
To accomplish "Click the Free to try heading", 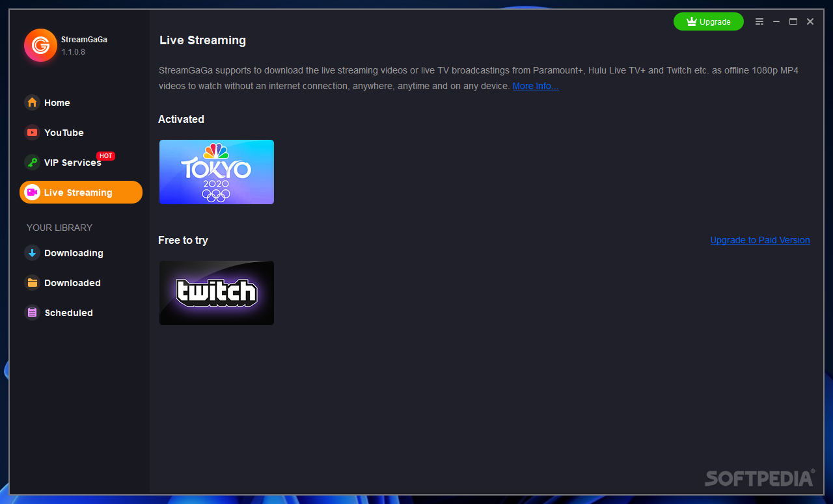I will point(183,240).
